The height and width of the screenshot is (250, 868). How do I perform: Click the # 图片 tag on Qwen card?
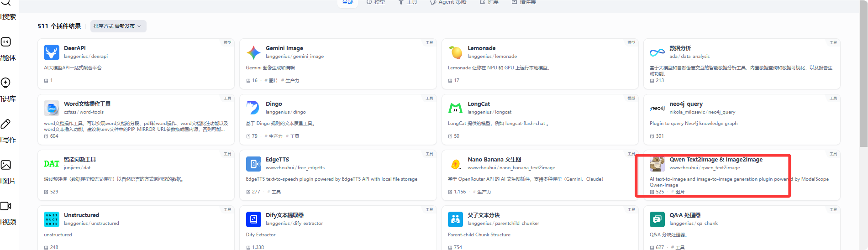[678, 192]
